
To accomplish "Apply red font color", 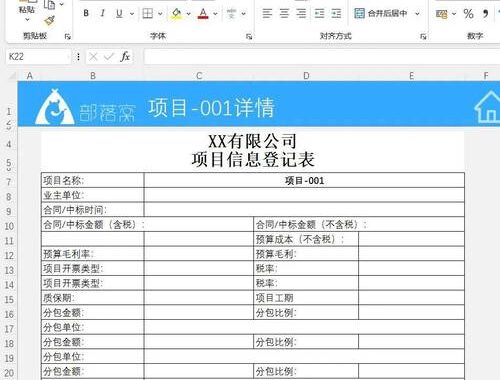I will click(203, 13).
